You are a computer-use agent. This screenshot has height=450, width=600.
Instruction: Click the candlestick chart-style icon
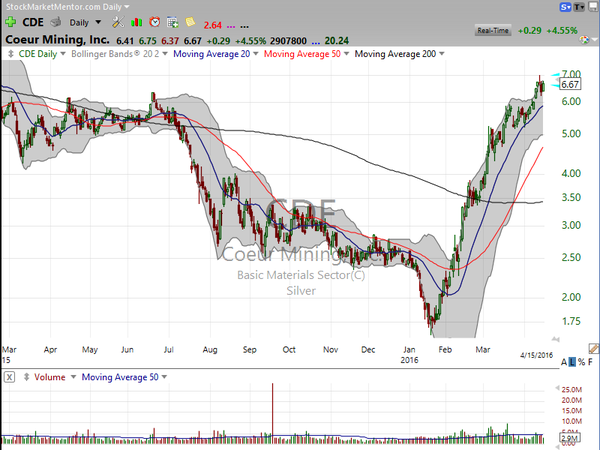coord(136,23)
